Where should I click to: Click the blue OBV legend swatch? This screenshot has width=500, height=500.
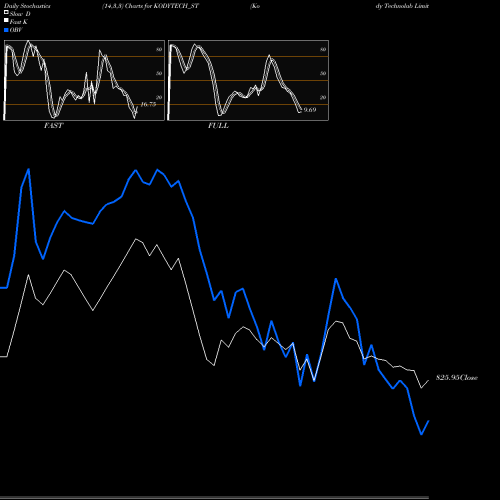[x=6, y=30]
